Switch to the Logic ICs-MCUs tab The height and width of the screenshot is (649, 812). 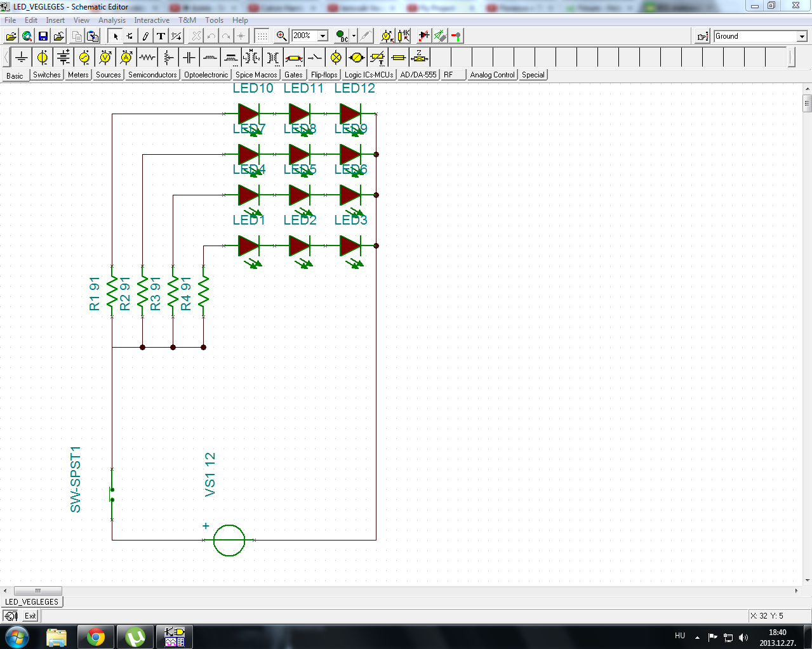(369, 75)
